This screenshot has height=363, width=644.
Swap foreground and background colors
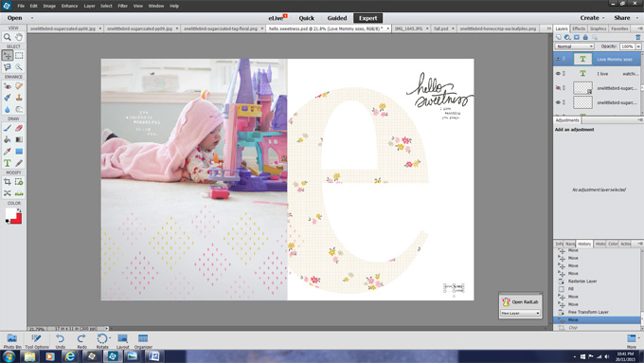coord(19,210)
